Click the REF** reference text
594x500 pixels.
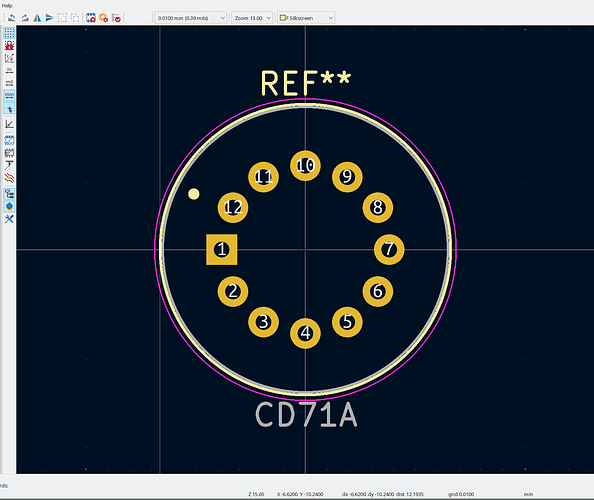click(x=306, y=83)
